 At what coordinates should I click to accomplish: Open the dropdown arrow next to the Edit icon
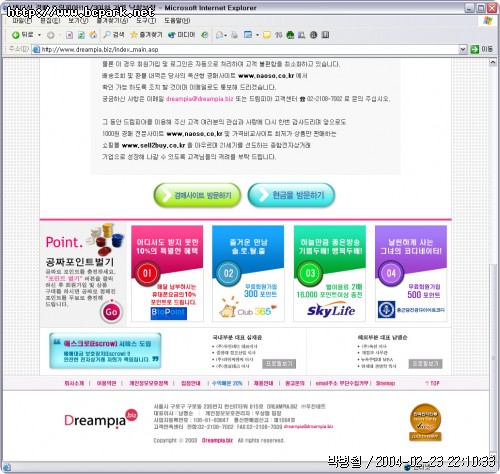tap(257, 35)
